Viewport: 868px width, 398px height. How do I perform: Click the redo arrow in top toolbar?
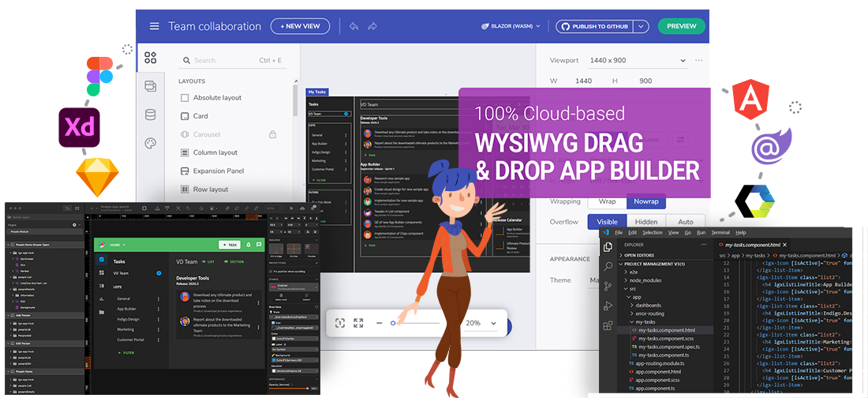tap(372, 26)
